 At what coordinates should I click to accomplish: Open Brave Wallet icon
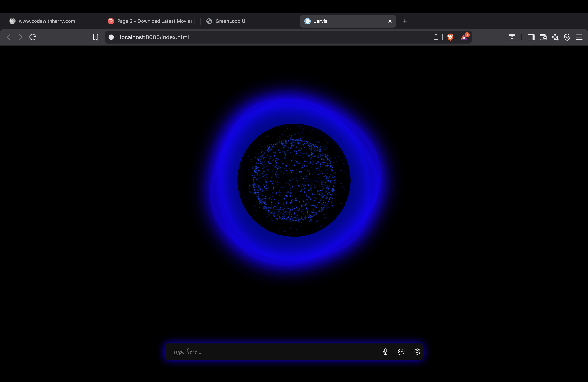coord(543,37)
